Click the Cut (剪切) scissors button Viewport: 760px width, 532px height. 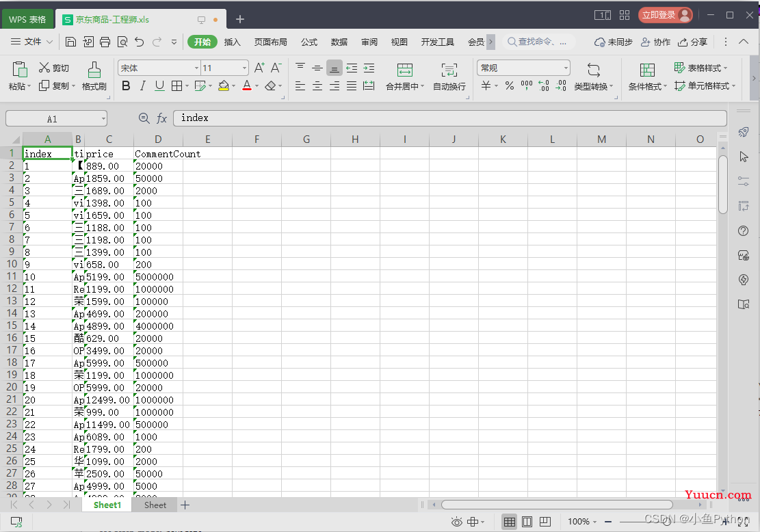[x=54, y=68]
